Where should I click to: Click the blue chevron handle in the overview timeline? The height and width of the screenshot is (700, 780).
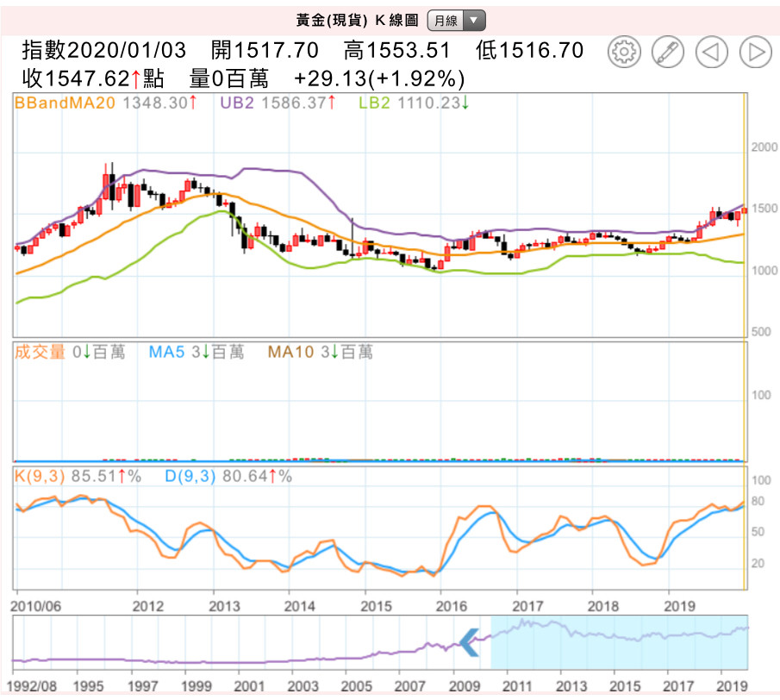[x=470, y=640]
